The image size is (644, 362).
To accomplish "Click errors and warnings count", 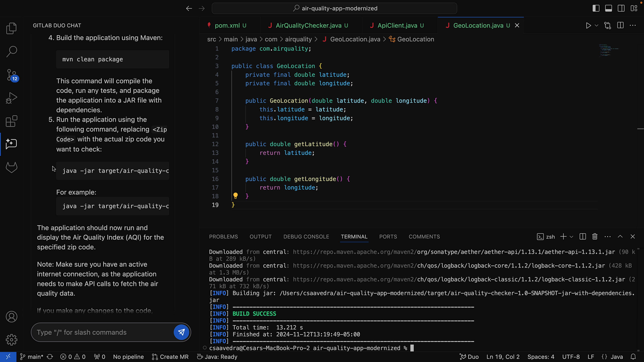I will [x=73, y=357].
